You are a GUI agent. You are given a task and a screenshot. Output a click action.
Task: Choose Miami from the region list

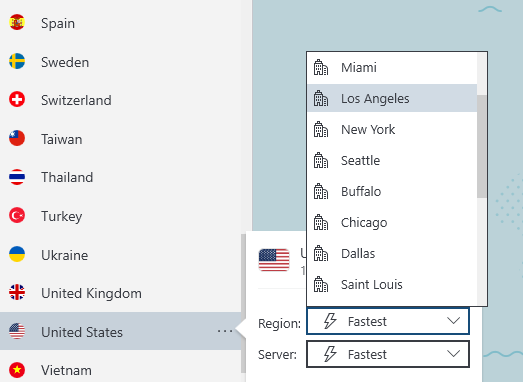[392, 67]
